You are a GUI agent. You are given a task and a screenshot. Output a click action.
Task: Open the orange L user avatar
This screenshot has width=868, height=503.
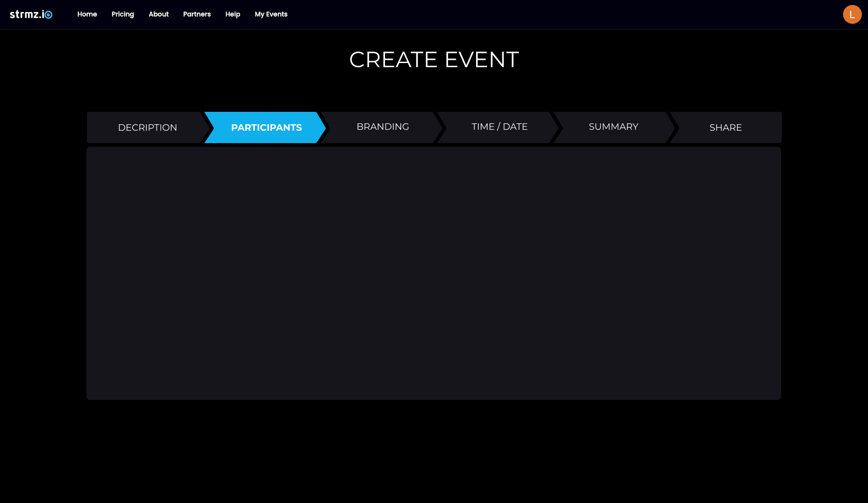click(852, 14)
